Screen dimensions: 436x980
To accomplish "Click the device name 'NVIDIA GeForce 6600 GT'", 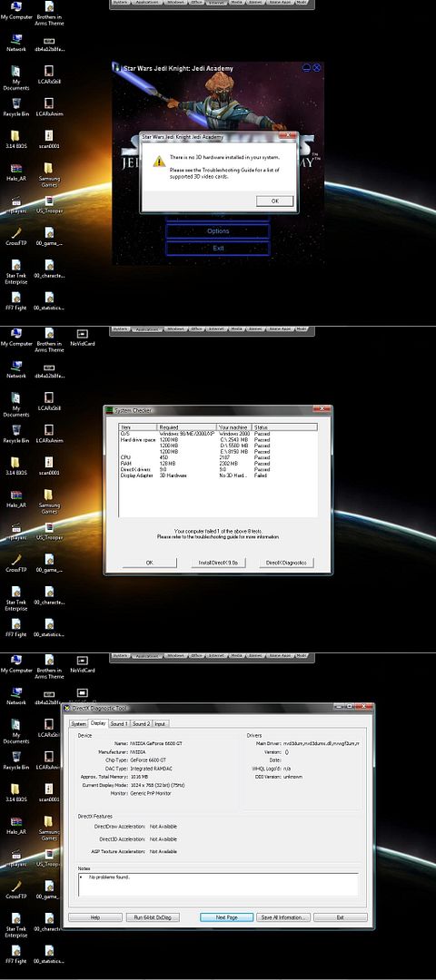I will (155, 743).
